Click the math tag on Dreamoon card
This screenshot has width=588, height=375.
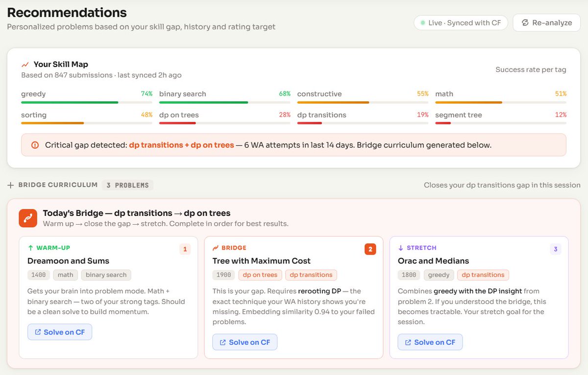65,275
